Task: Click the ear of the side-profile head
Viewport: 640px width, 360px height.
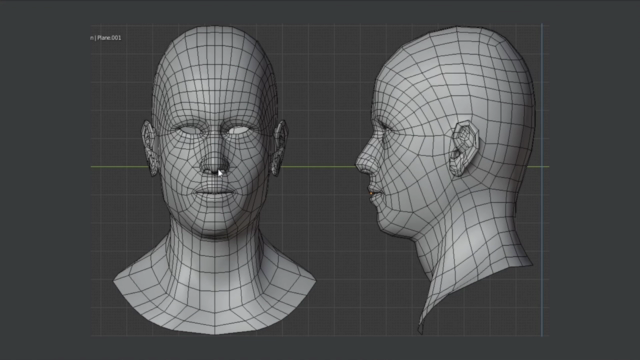Action: (464, 149)
